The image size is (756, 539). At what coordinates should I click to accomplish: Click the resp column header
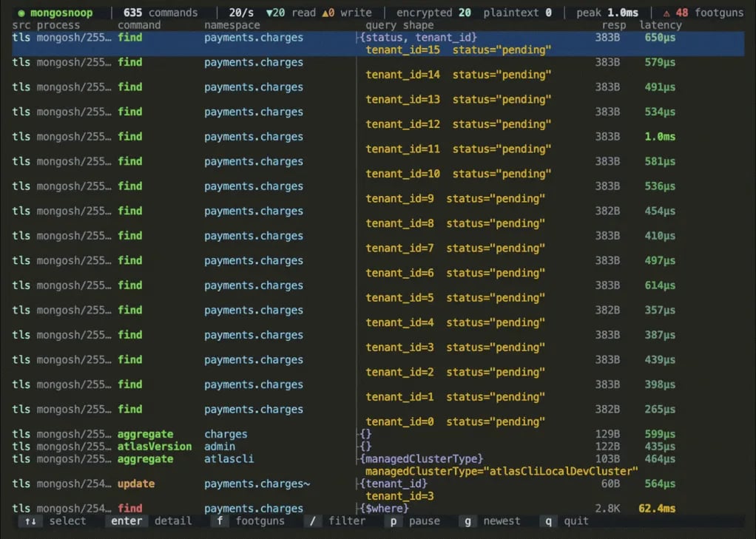(x=614, y=25)
